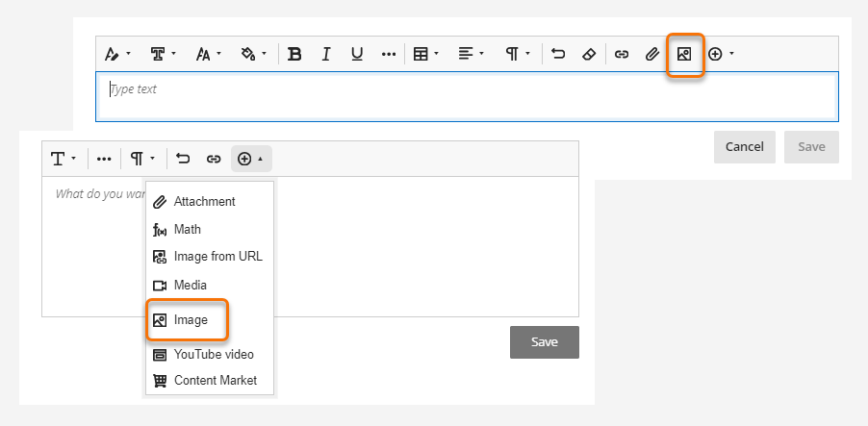Image resolution: width=868 pixels, height=426 pixels.
Task: Open font size dropdown in upper editor
Action: click(x=208, y=54)
